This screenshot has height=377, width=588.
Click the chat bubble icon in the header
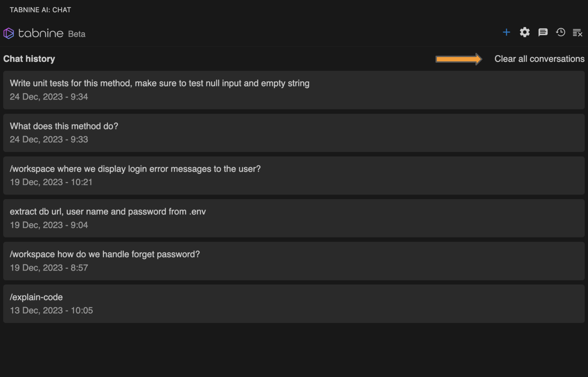click(543, 32)
